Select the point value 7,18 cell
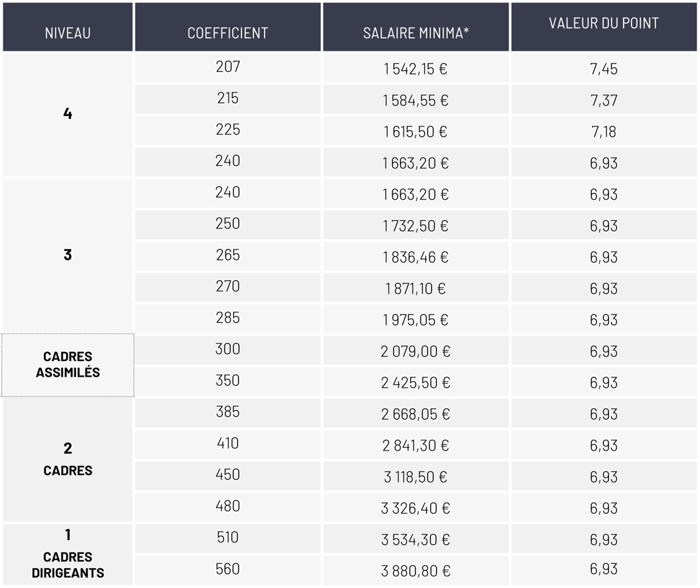This screenshot has height=588, width=700. tap(604, 131)
